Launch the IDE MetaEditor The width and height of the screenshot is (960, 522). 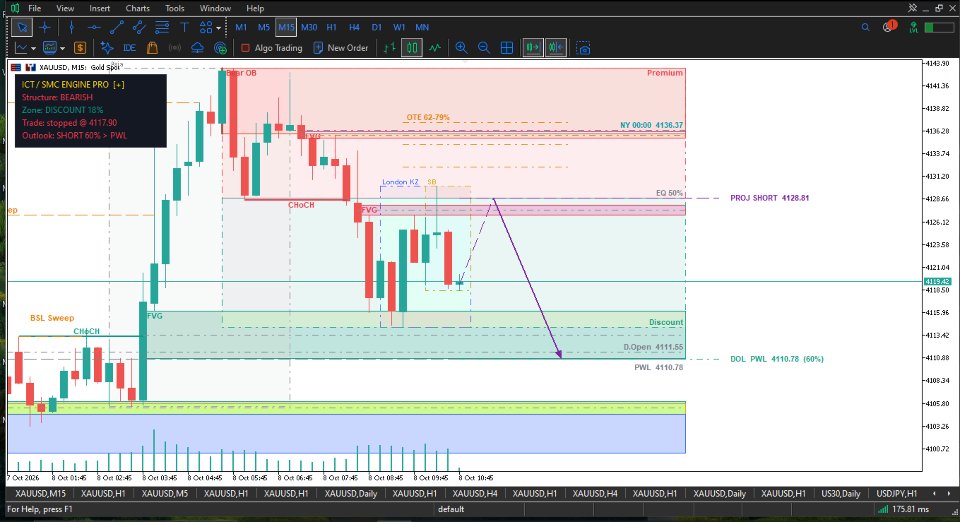coord(129,48)
